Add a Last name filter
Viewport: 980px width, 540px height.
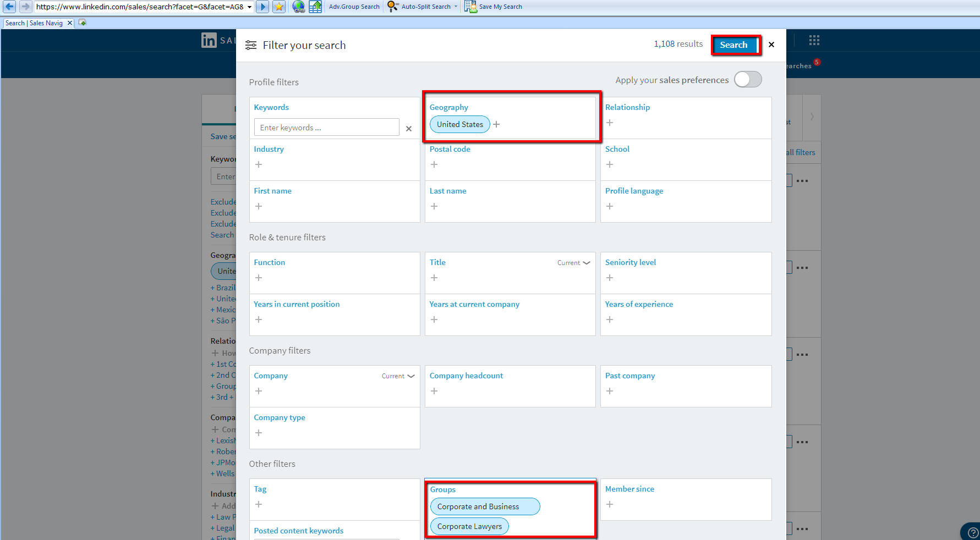434,206
